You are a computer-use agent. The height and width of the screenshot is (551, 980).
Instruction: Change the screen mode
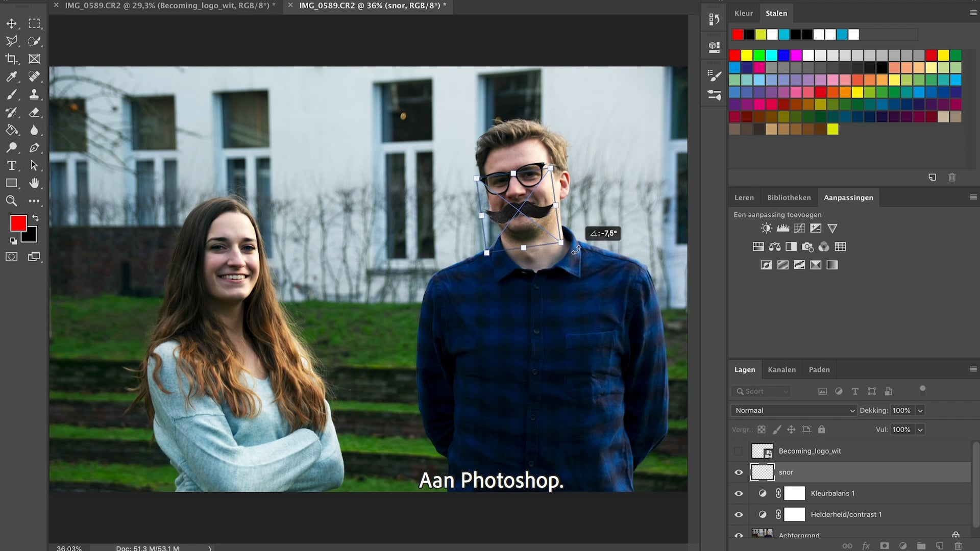(x=34, y=257)
